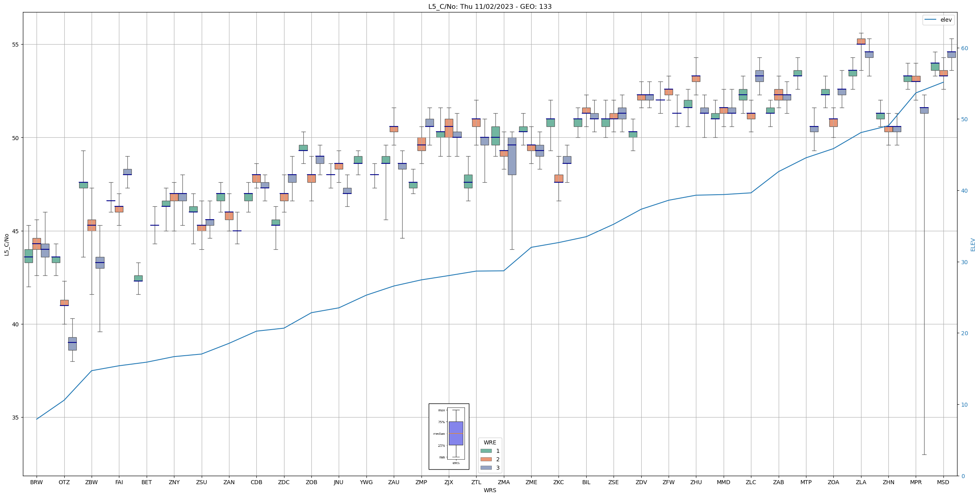Viewport: 980px width, 497px height.
Task: Click the MTP x-axis label
Action: 806,482
